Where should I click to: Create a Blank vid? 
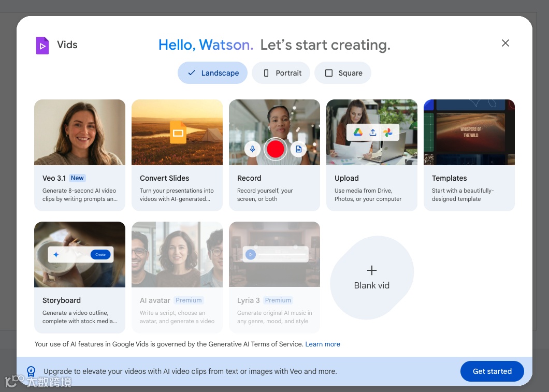point(372,278)
